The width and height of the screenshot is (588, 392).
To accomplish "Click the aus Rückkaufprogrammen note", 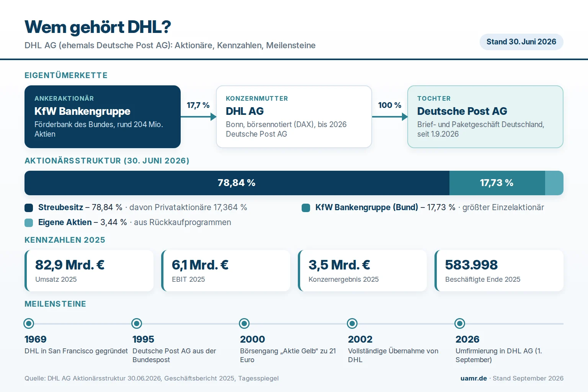I will pyautogui.click(x=183, y=222).
